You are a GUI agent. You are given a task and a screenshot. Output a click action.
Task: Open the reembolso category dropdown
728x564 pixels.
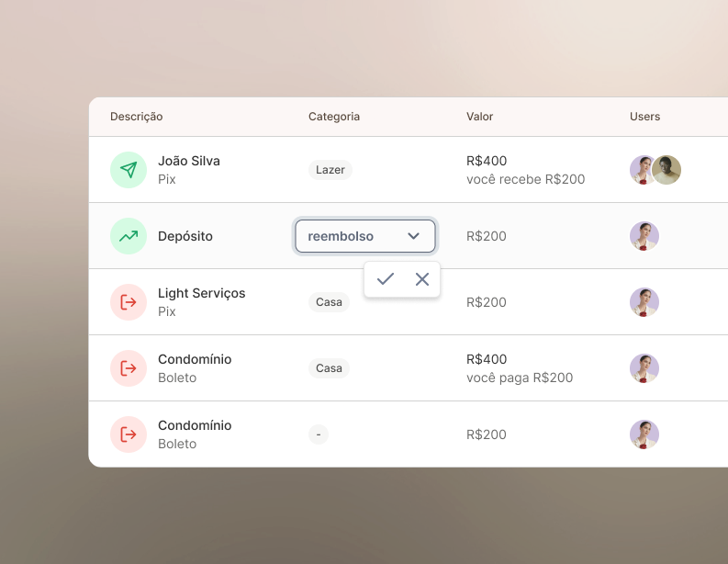click(353, 236)
